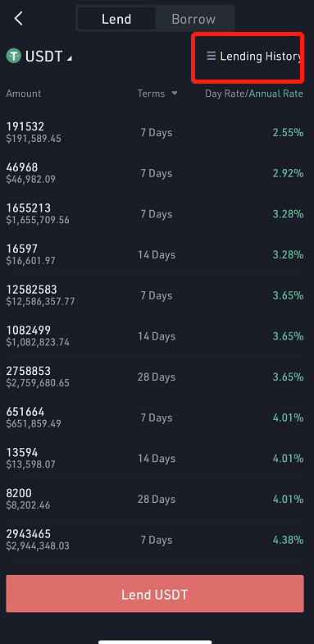Open Lending History link
The image size is (314, 644).
pyautogui.click(x=254, y=57)
